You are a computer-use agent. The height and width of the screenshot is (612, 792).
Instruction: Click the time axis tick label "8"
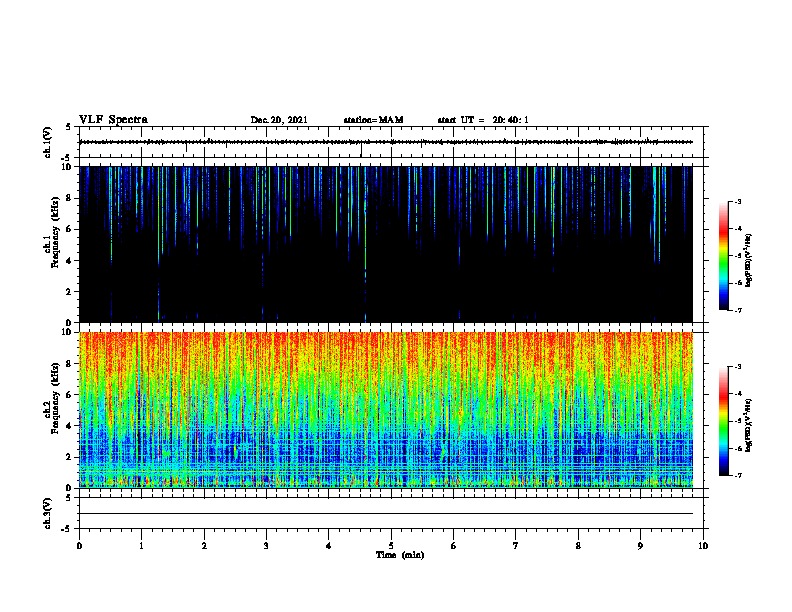coord(578,546)
